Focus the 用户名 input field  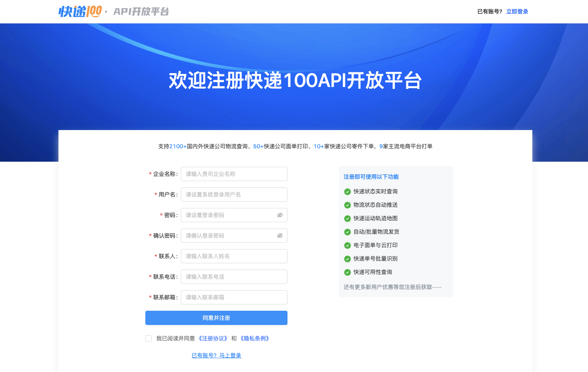(x=234, y=194)
